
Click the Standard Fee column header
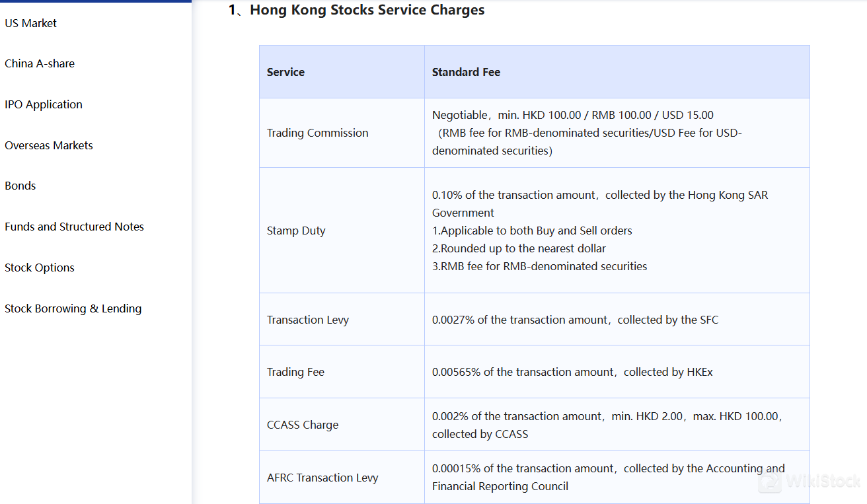466,72
